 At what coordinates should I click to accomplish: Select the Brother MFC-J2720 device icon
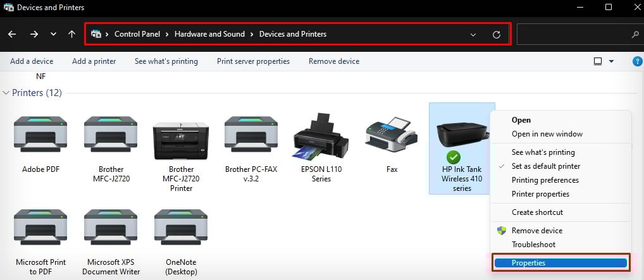pos(111,134)
